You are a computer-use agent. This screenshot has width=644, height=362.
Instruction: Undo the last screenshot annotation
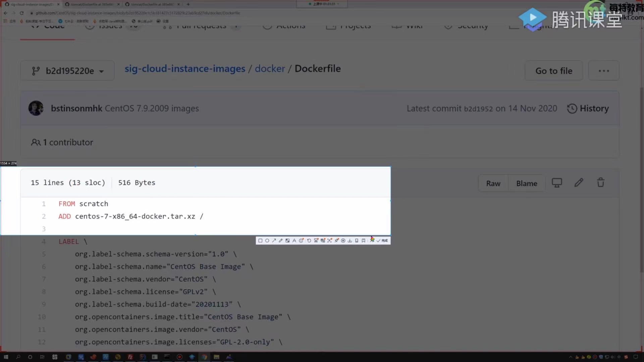tap(309, 241)
